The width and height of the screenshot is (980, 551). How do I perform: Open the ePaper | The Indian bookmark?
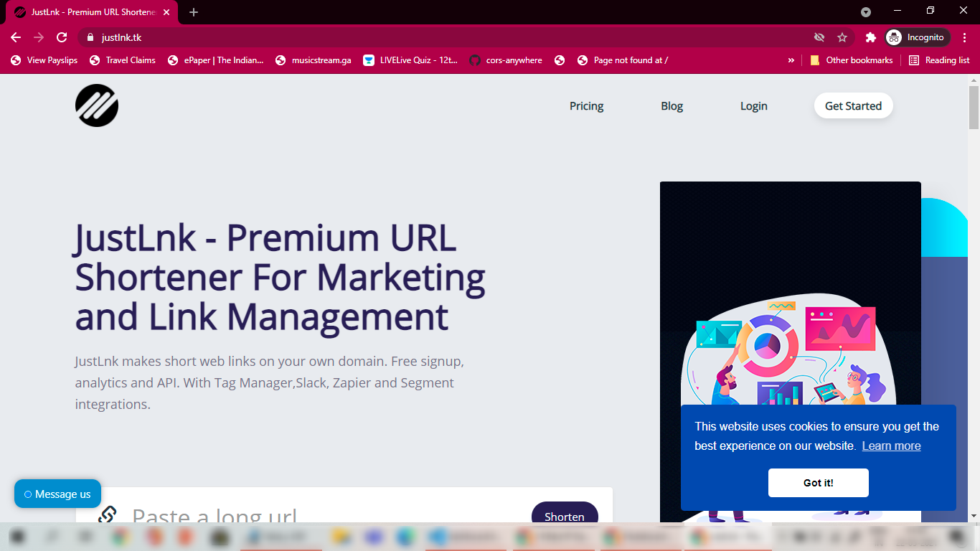[x=215, y=60]
